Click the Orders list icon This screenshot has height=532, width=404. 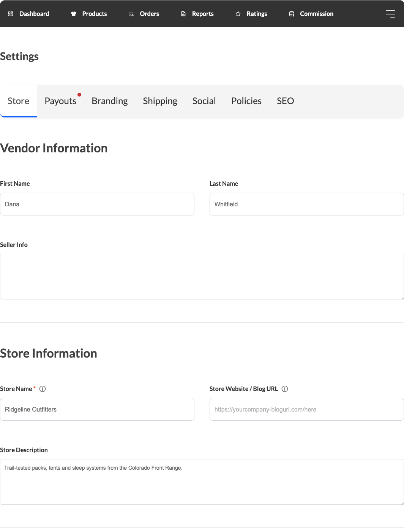tap(131, 14)
